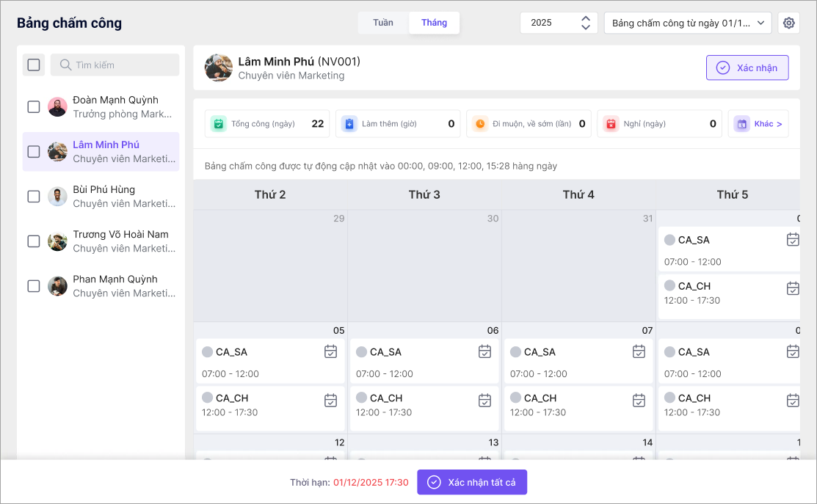The height and width of the screenshot is (504, 817).
Task: Expand the Khác > statistics item
Action: tap(758, 124)
